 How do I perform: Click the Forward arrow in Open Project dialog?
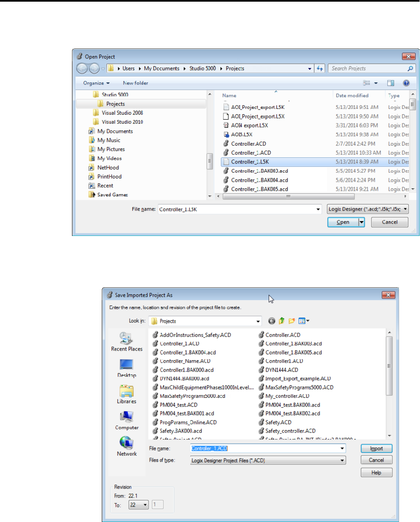(94, 68)
